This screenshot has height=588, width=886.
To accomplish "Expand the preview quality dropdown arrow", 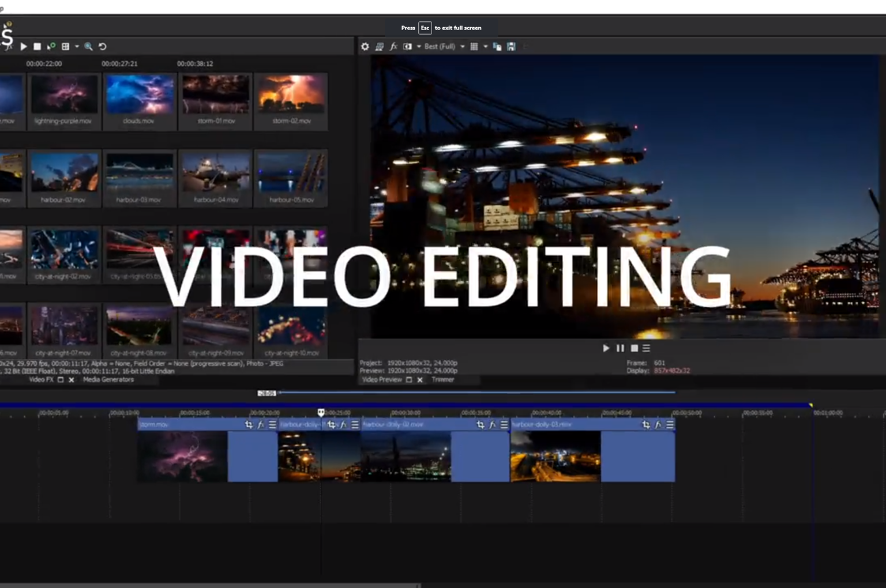I will point(463,47).
